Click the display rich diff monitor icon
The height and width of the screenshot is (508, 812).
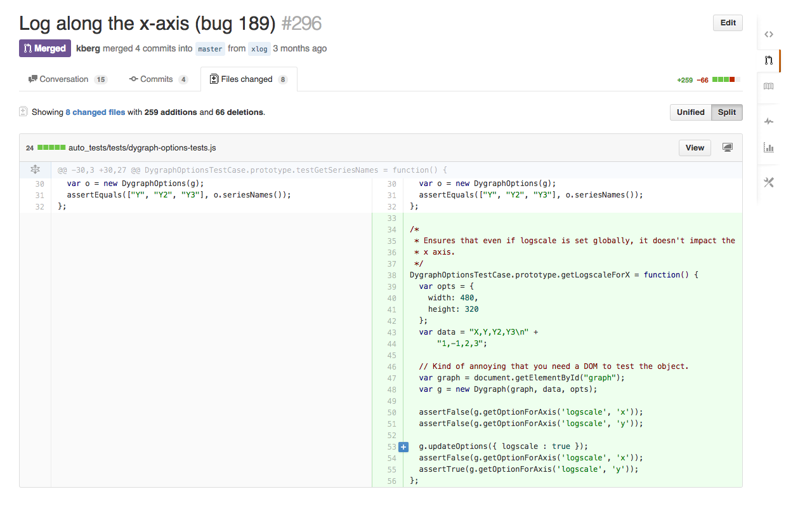[x=728, y=147]
